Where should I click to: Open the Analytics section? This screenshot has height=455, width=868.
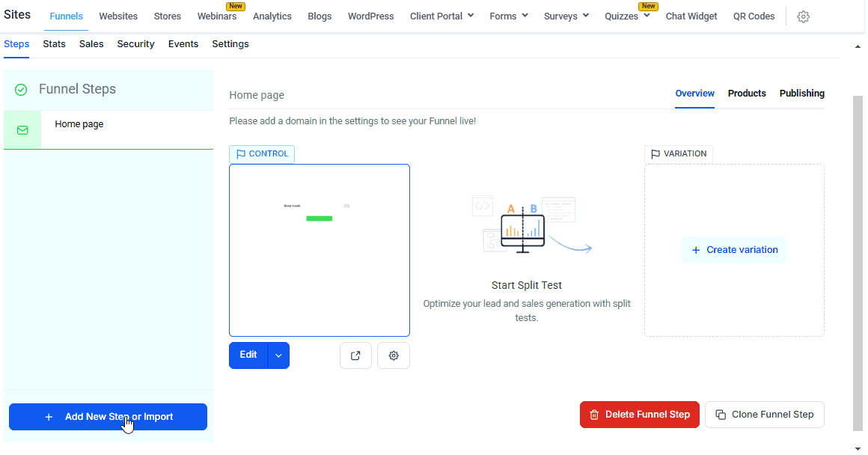pyautogui.click(x=272, y=16)
